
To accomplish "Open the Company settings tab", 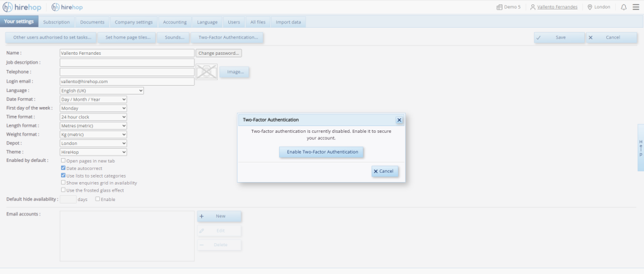I will 134,22.
